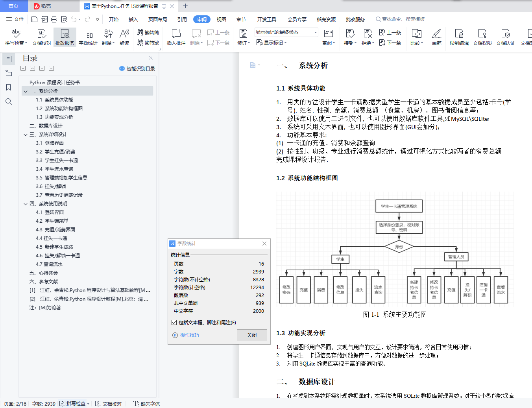Open a new document tab with plus
The image size is (532, 408).
coord(185,6)
